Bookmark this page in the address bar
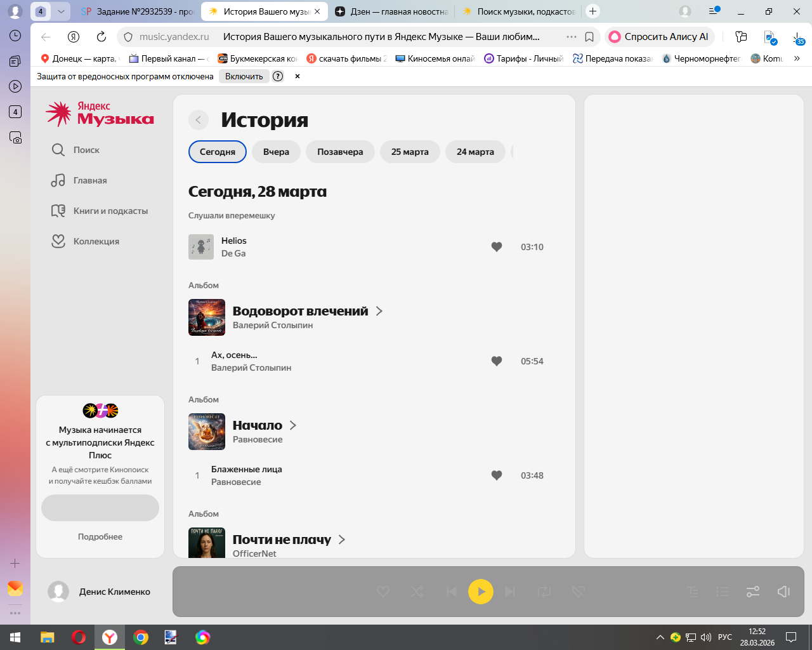This screenshot has height=650, width=812. coord(589,37)
